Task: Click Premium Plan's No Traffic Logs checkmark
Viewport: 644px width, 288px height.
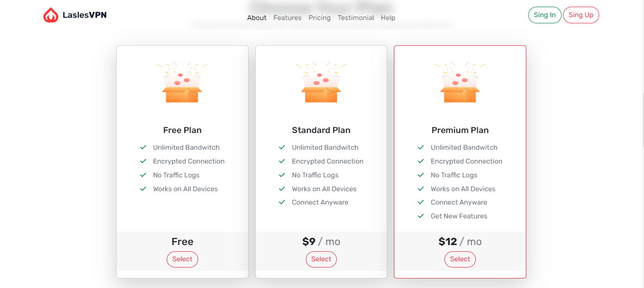Action: point(421,175)
